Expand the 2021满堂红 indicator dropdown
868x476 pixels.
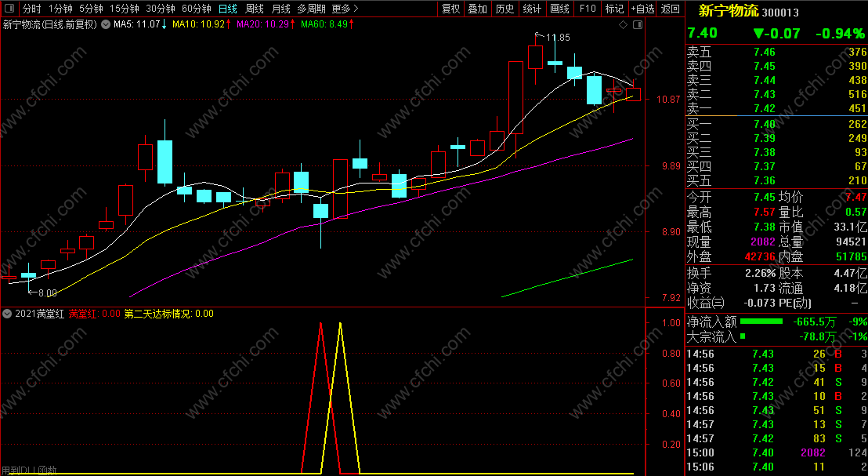tap(7, 314)
